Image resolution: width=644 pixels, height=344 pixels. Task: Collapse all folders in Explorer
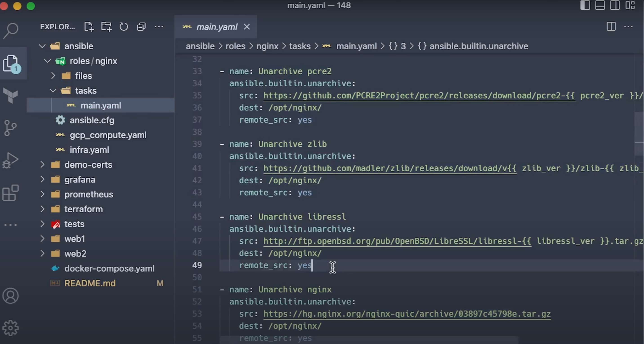(x=141, y=27)
